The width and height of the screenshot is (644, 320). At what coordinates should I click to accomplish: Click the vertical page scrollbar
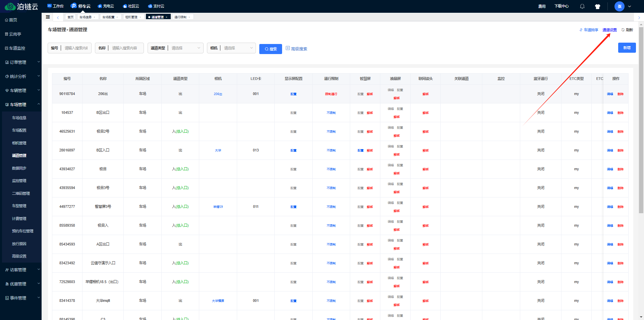[641, 120]
